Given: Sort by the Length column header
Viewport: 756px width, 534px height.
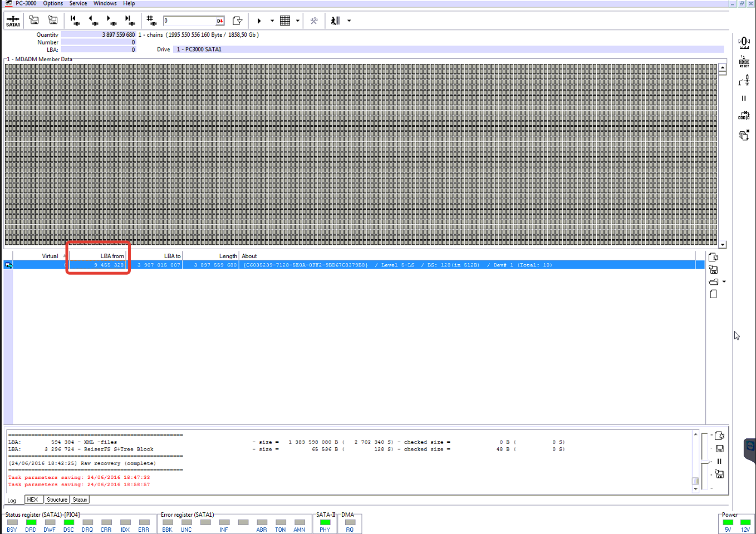Looking at the screenshot, I should coord(211,256).
